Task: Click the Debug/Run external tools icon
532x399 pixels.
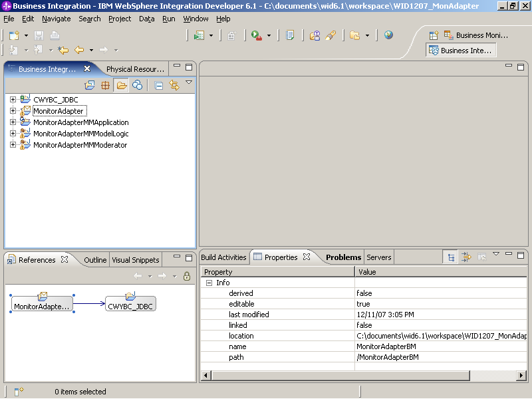Action: click(257, 35)
